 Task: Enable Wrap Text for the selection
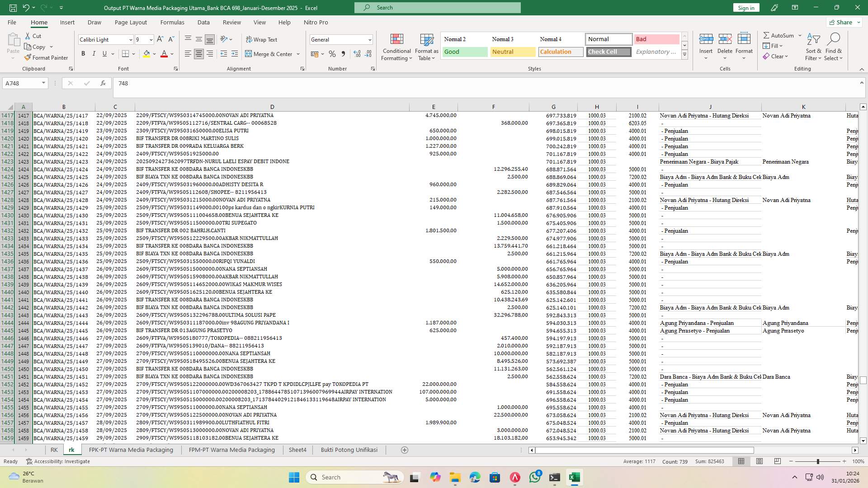tap(262, 39)
